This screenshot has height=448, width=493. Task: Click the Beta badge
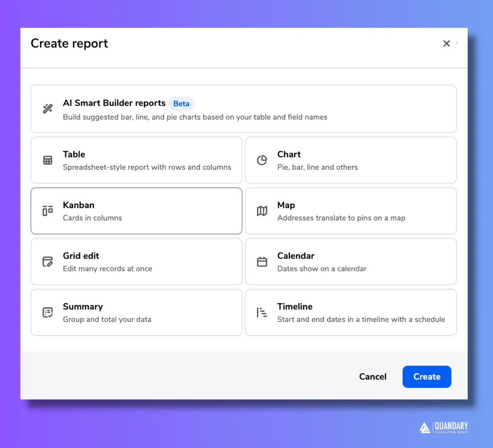tap(181, 103)
